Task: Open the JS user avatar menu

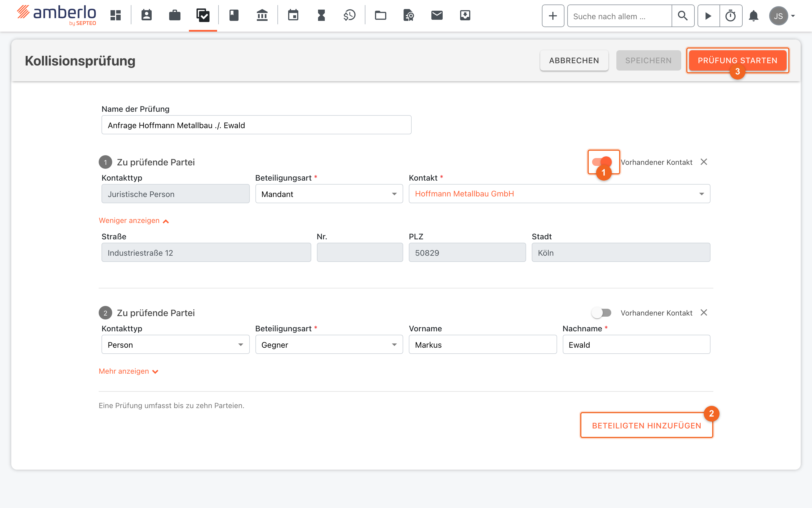Action: [778, 16]
